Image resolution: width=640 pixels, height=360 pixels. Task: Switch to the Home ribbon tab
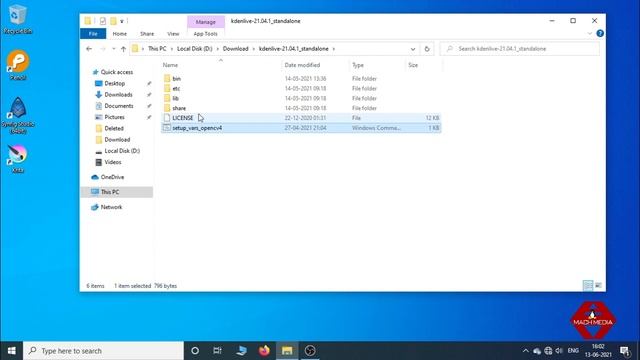click(120, 34)
